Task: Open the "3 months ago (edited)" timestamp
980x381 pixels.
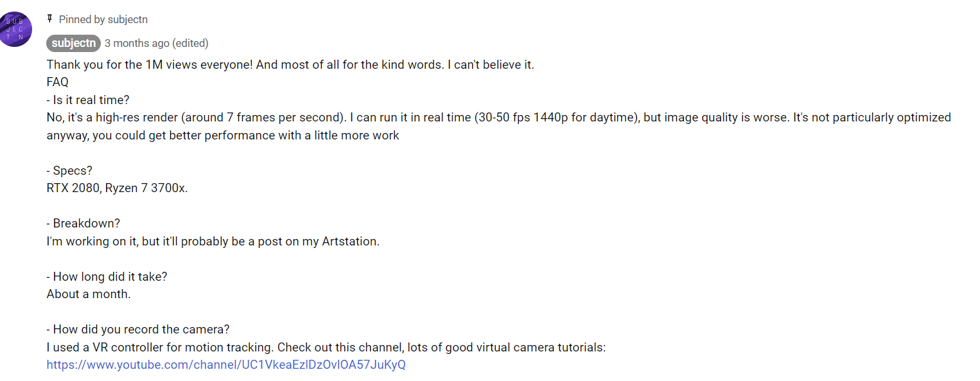Action: point(156,43)
